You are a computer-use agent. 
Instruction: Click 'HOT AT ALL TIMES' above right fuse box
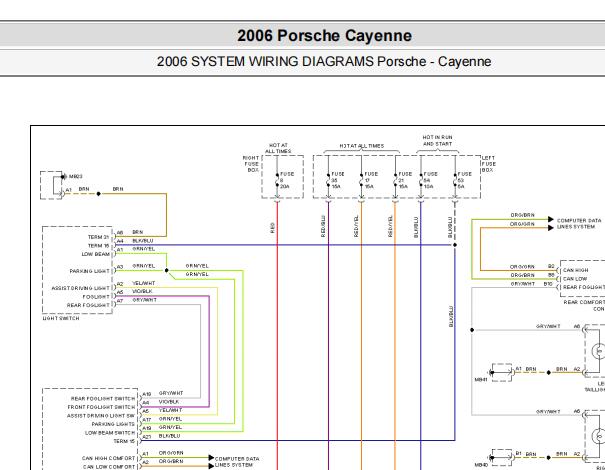(x=278, y=148)
